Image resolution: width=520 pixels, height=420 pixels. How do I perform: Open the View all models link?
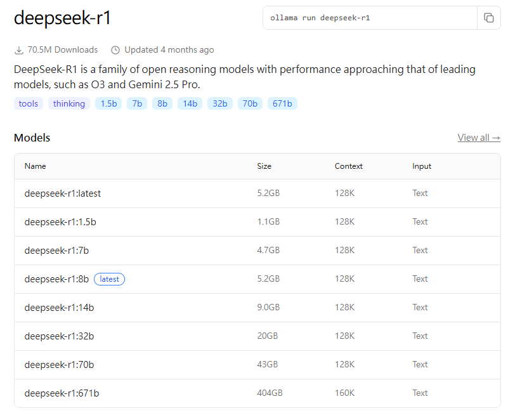pyautogui.click(x=479, y=138)
